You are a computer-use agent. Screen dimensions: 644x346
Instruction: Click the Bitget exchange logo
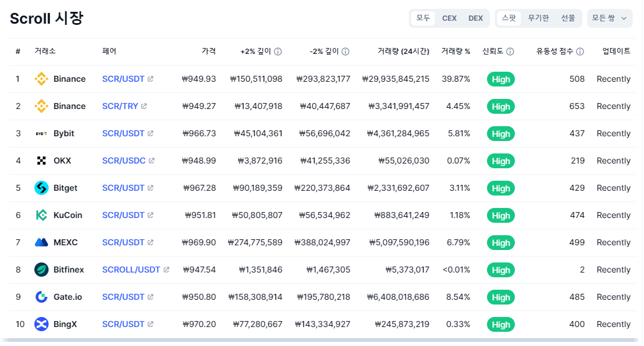coord(41,188)
